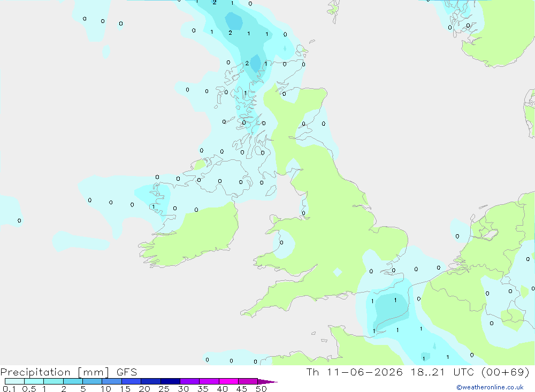
Task: Click the 10–15 mm legend color swatch
Action: (112, 381)
